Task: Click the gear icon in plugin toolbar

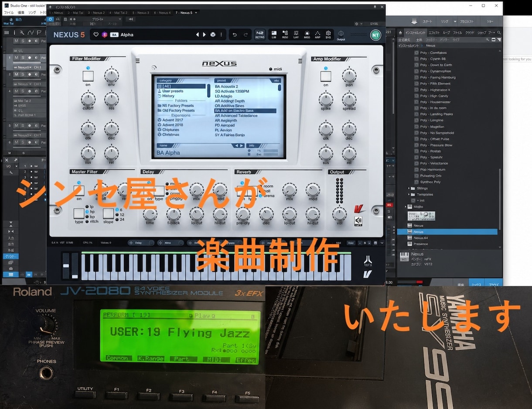Action: [356, 24]
